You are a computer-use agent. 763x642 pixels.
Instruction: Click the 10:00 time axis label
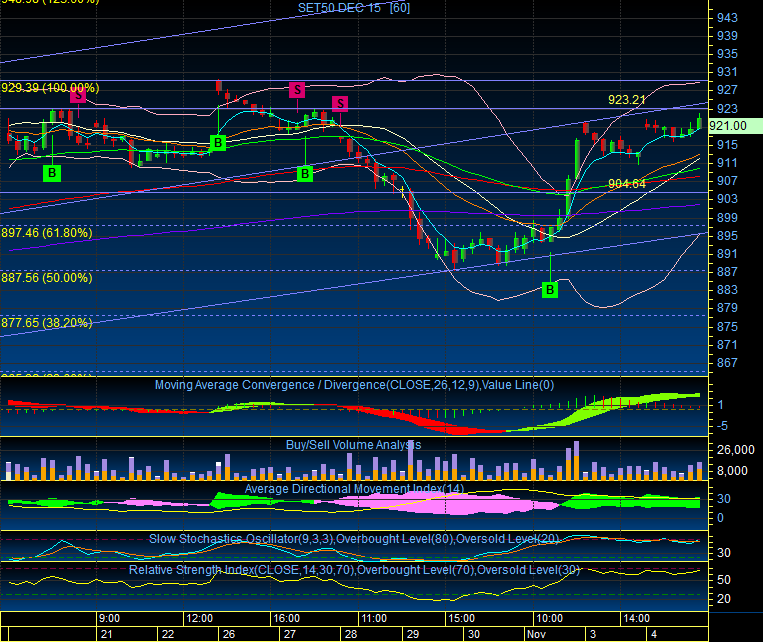549,619
